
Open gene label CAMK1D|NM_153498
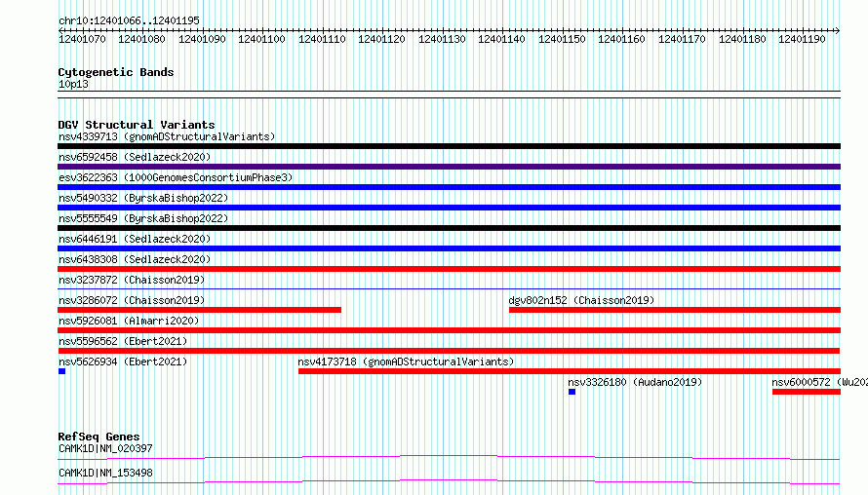pyautogui.click(x=105, y=473)
